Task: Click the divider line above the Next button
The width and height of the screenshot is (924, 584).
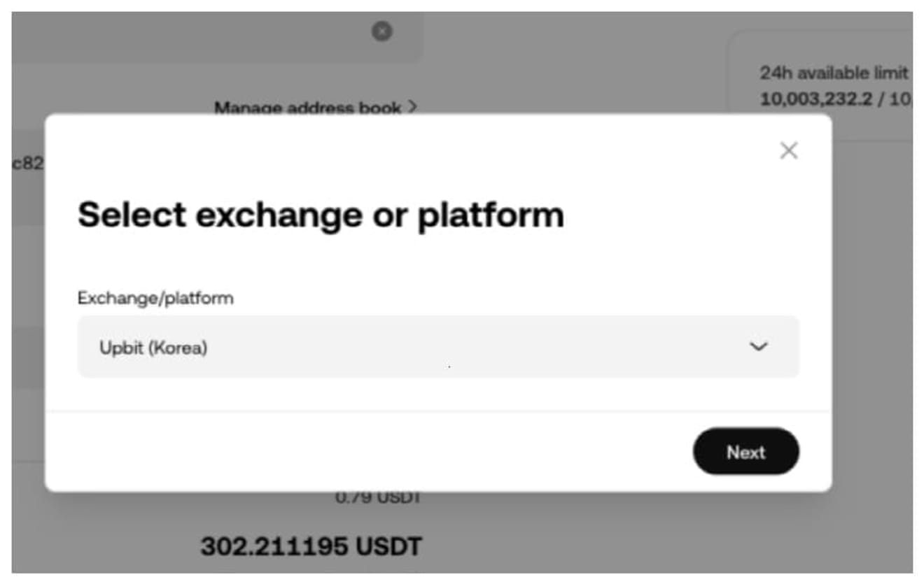Action: pyautogui.click(x=437, y=411)
